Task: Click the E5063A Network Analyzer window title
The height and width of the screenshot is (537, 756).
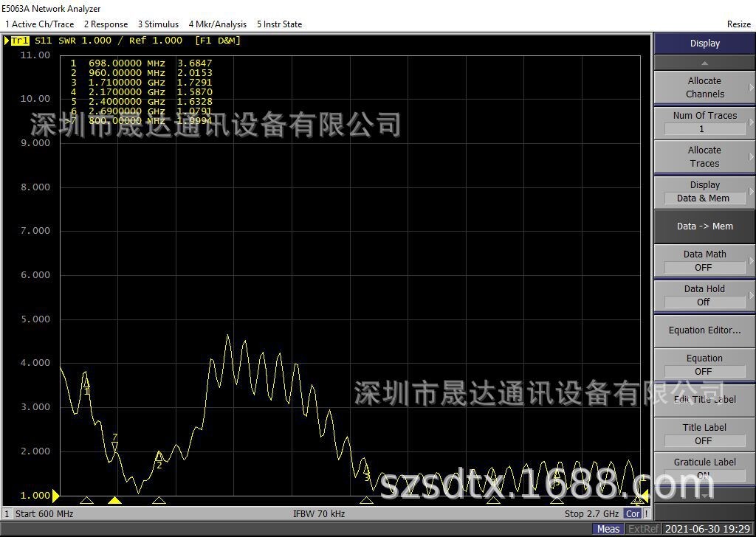Action: [51, 9]
